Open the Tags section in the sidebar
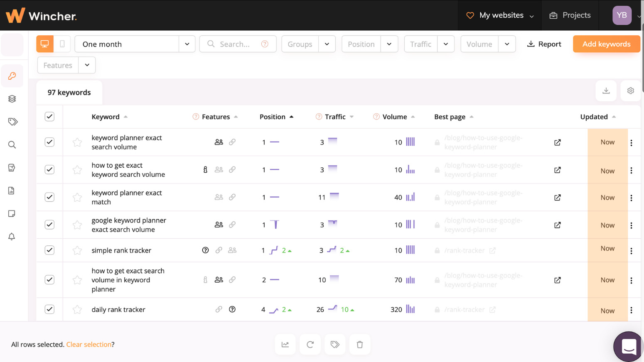Screen dimensions: 644x362 tap(12, 122)
